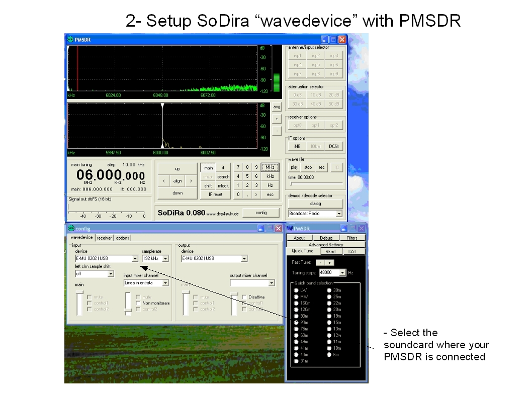
Task: Toggle the NB IF option
Action: (297, 146)
